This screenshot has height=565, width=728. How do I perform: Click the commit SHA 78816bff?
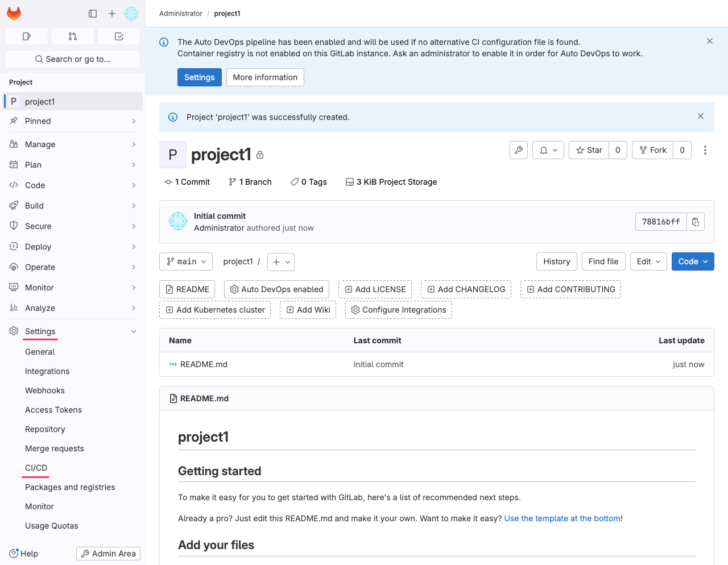(x=661, y=222)
